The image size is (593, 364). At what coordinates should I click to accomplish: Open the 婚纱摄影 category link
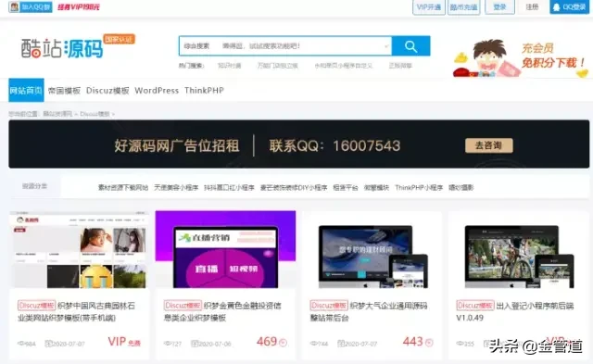pyautogui.click(x=461, y=187)
